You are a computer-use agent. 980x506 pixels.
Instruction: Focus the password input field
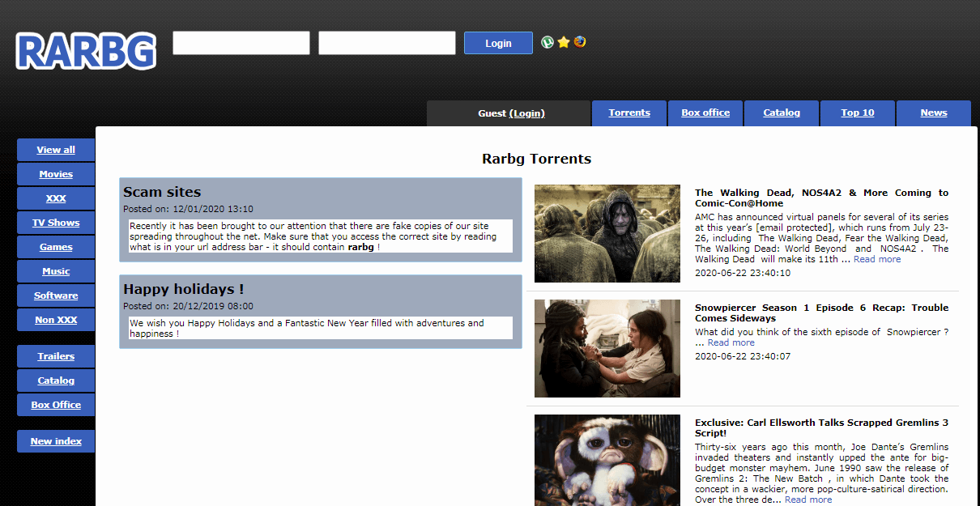pos(387,43)
